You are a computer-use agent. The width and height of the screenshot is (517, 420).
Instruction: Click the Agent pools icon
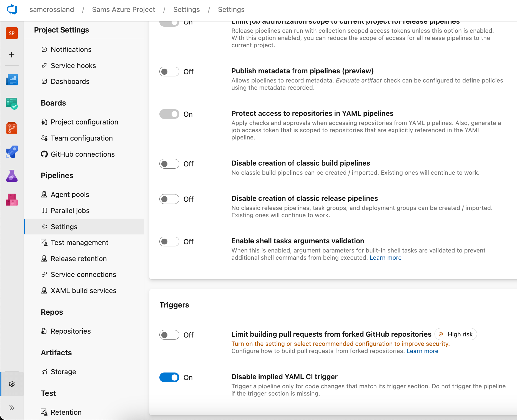(x=44, y=194)
